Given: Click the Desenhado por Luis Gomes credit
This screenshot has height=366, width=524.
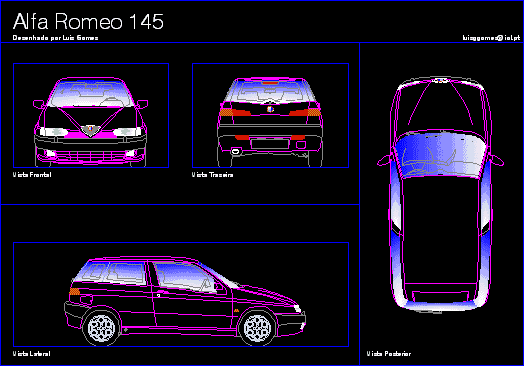Looking at the screenshot, I should (55, 38).
